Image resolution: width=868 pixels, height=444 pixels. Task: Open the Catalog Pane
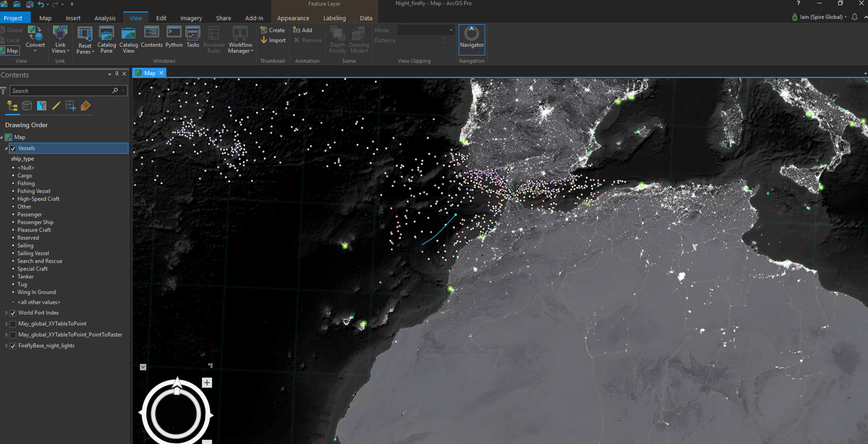click(106, 39)
